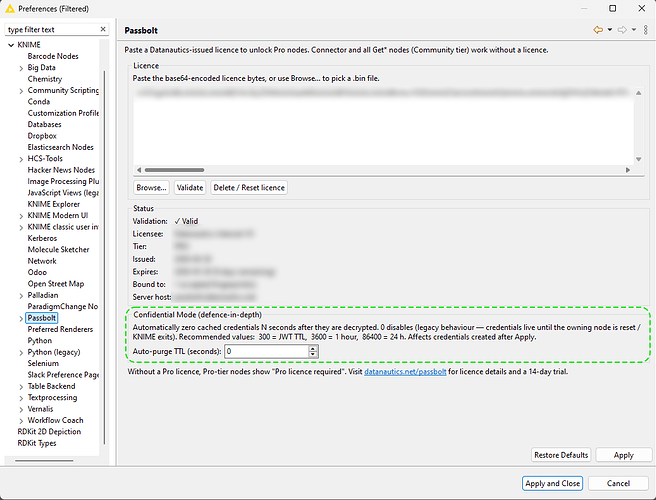
Task: Open Odoo preference page
Action: (37, 272)
